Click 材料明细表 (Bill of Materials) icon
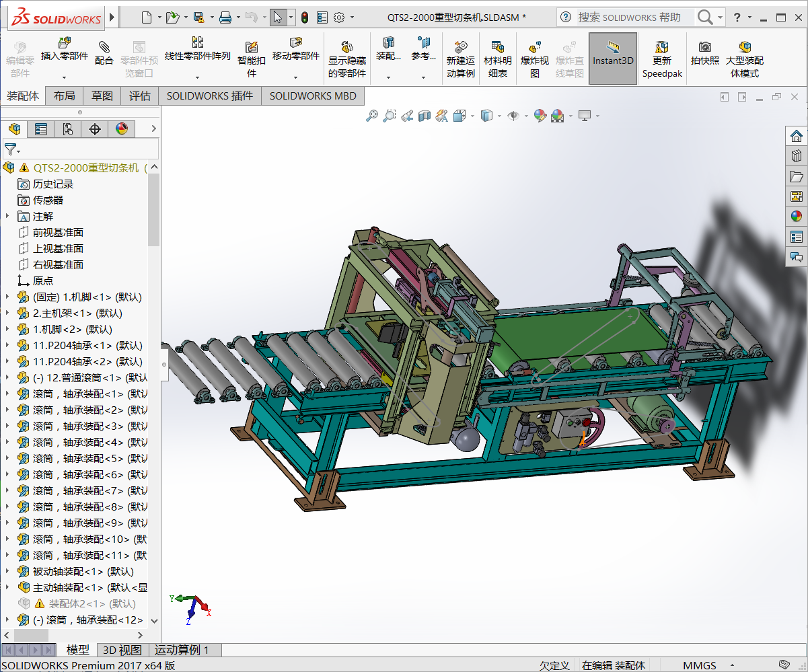The height and width of the screenshot is (672, 808). [498, 48]
